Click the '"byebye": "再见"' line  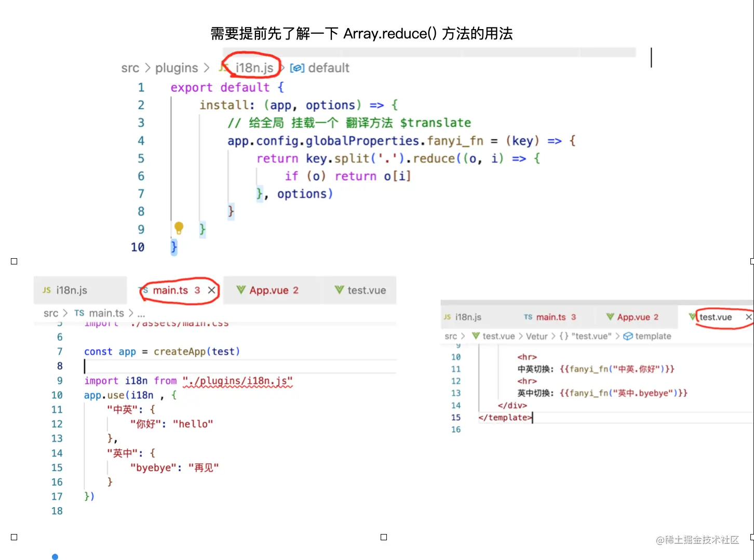tap(174, 468)
